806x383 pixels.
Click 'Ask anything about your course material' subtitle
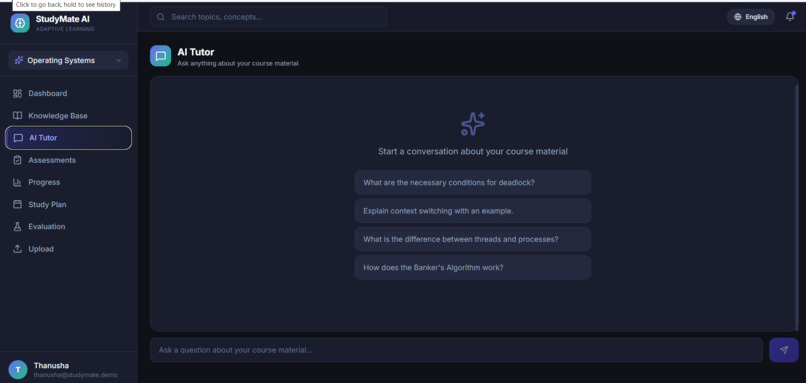[238, 64]
